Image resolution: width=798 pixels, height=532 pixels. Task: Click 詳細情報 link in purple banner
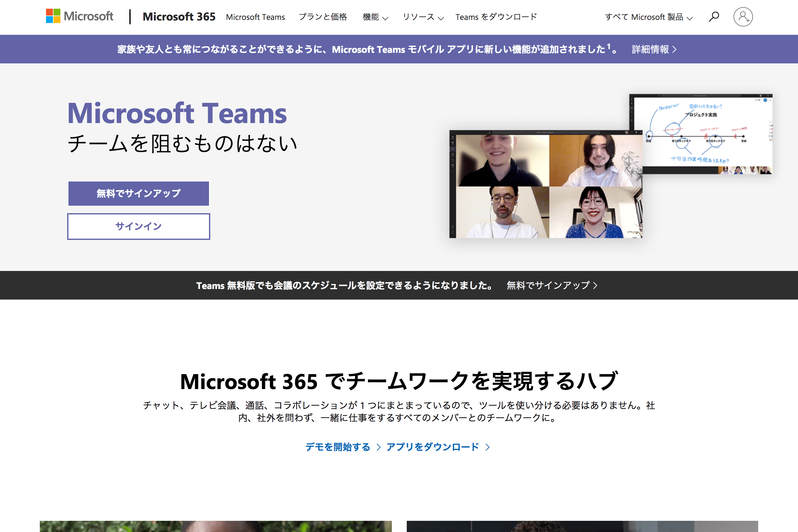click(x=654, y=49)
